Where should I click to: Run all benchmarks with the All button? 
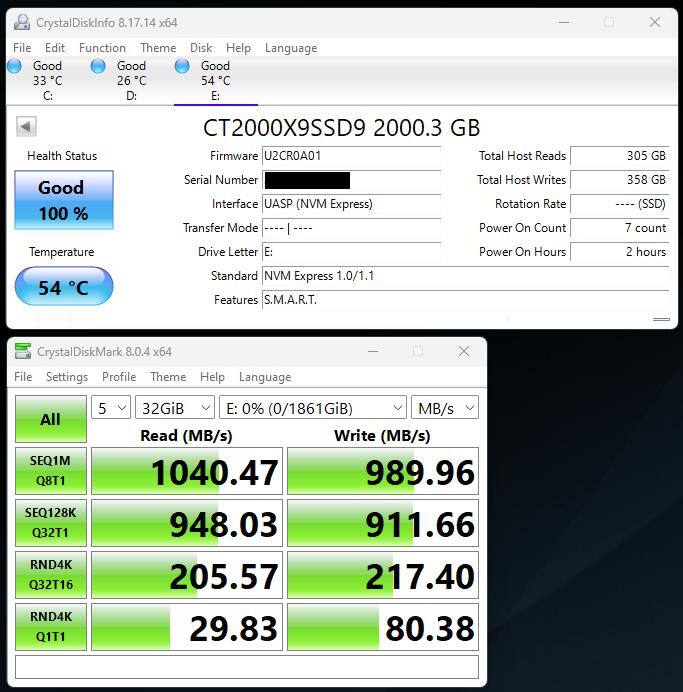click(x=50, y=419)
